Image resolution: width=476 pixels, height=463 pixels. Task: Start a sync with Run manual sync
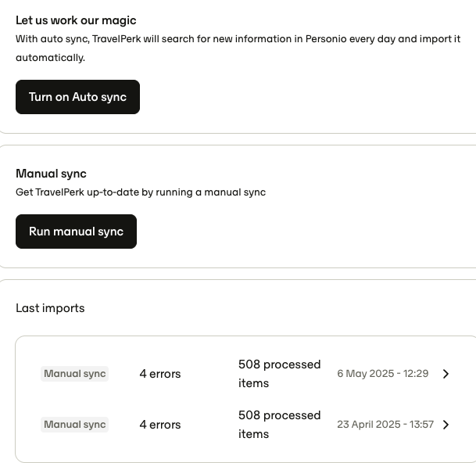[x=76, y=231]
